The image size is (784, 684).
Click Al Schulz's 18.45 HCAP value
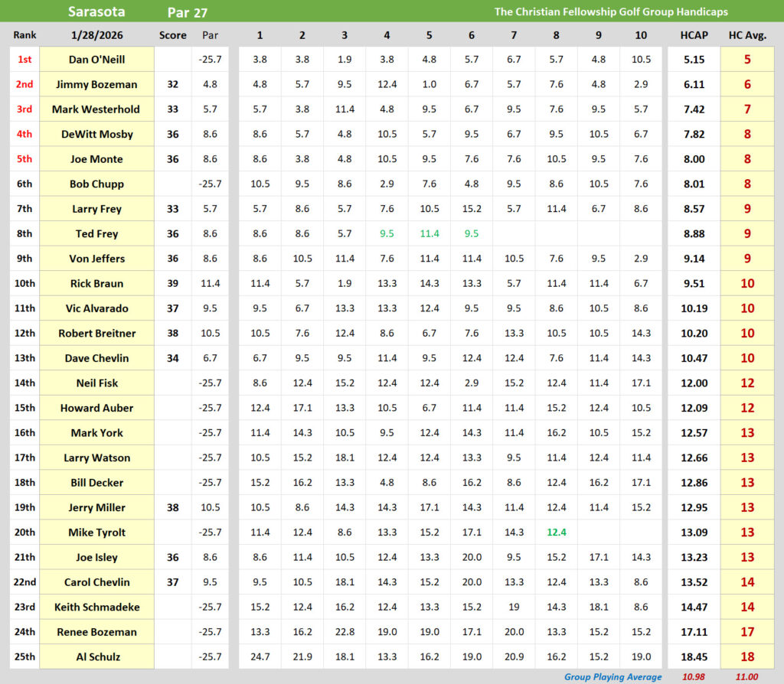point(694,656)
